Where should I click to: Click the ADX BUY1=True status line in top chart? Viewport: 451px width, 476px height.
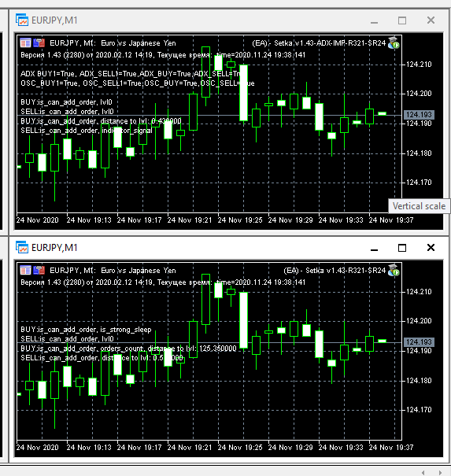[133, 74]
